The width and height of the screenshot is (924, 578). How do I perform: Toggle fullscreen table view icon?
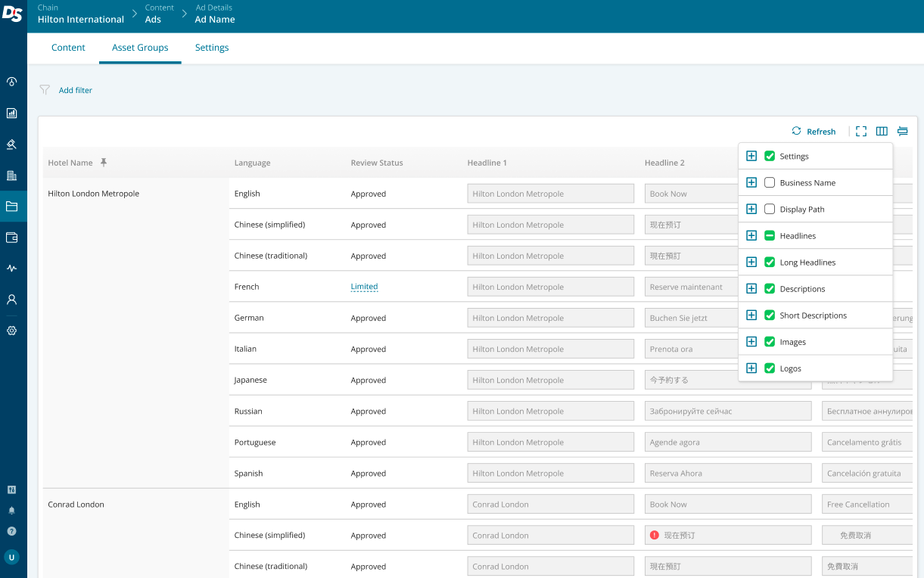click(861, 131)
